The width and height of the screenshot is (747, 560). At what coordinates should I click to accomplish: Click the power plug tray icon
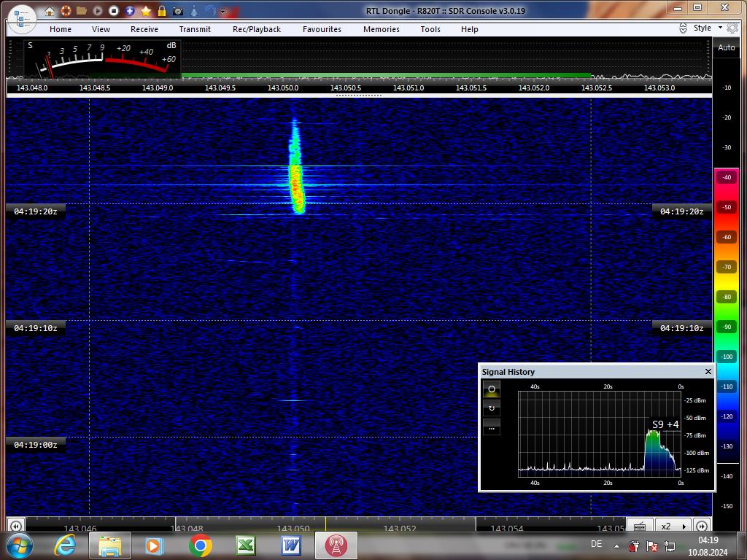click(x=634, y=545)
